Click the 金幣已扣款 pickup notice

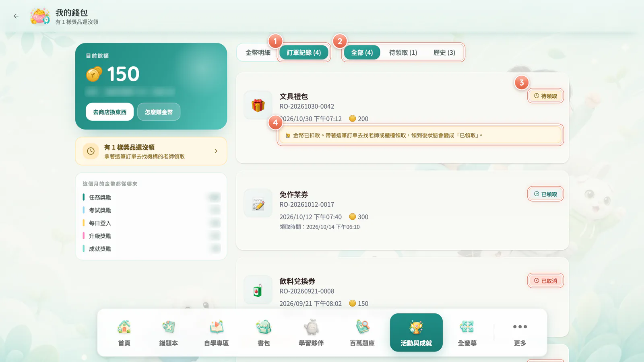pos(420,135)
